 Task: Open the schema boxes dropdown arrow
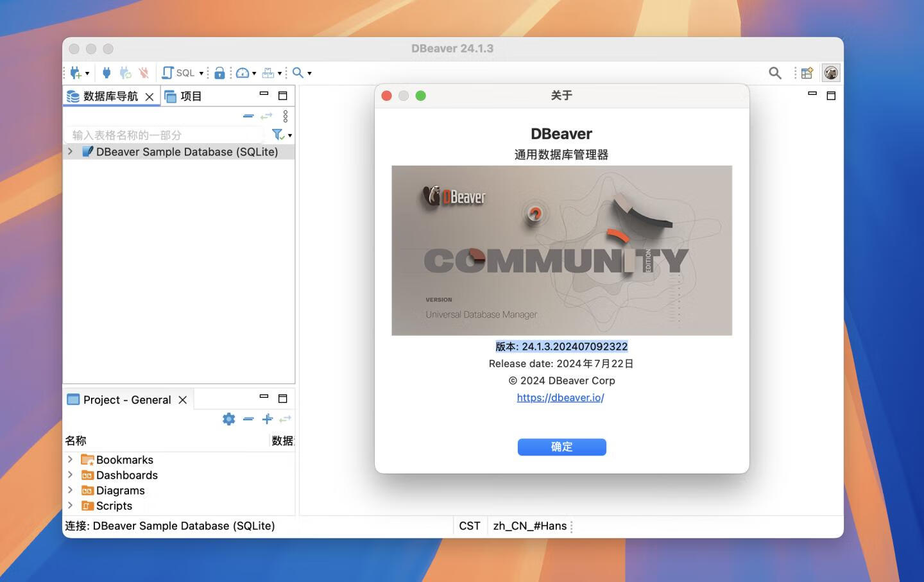280,74
